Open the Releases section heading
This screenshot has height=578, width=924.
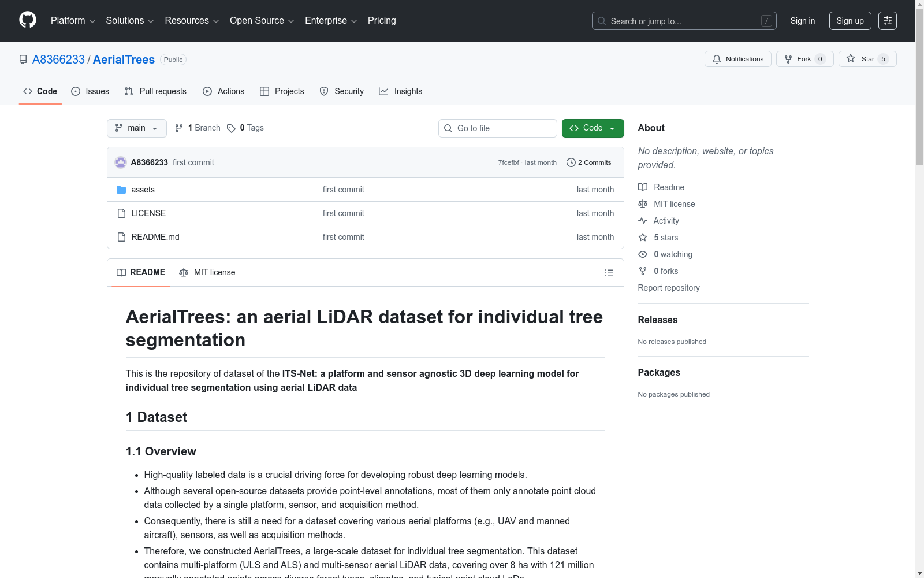click(658, 320)
